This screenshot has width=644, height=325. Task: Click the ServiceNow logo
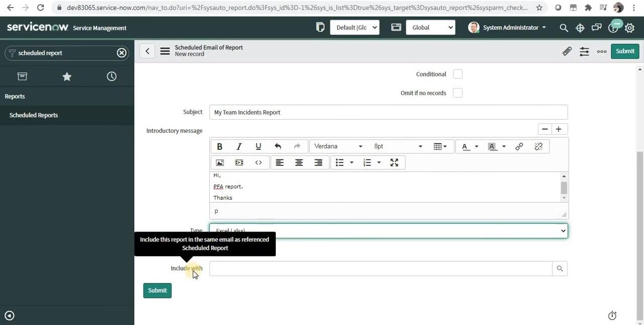pos(37,27)
